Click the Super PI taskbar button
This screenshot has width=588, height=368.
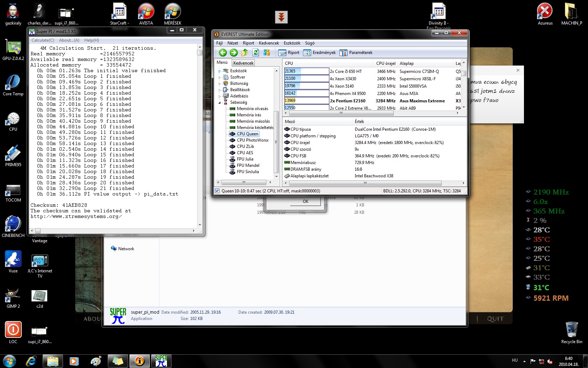click(x=161, y=361)
